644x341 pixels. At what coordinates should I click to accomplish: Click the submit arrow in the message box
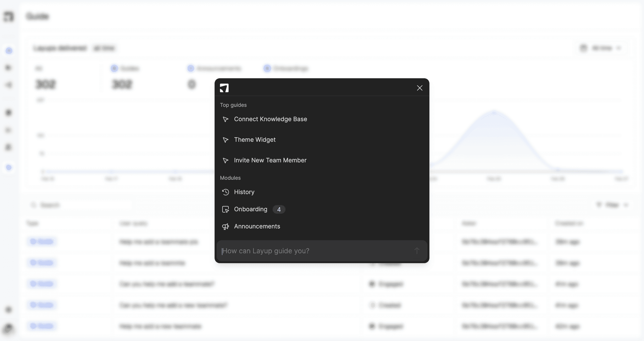tap(416, 251)
